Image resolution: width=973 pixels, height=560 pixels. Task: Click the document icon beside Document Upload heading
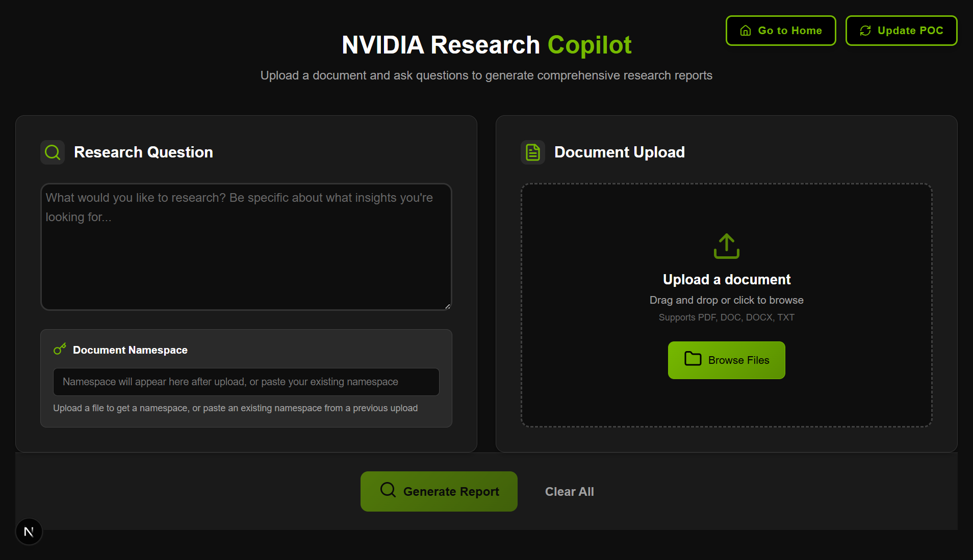coord(532,152)
